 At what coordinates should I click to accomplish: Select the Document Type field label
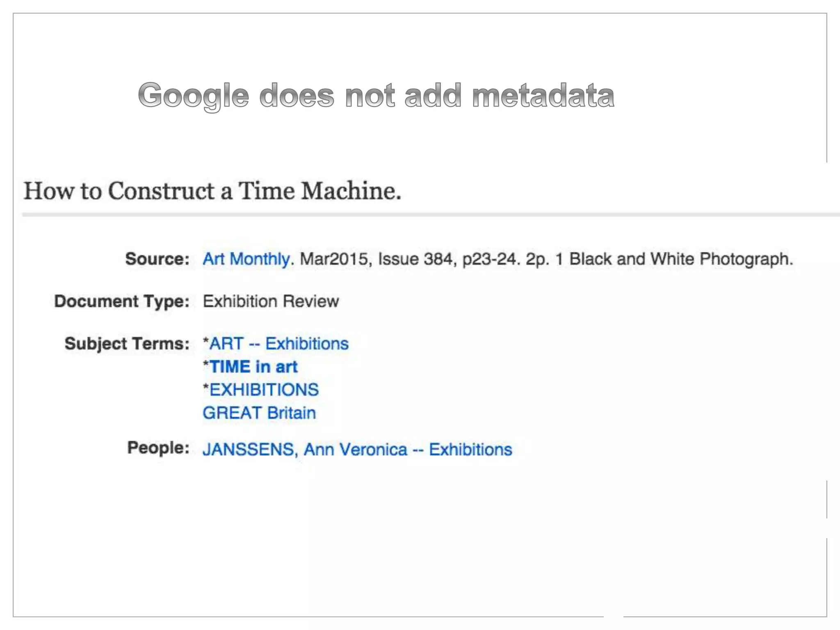(x=122, y=301)
